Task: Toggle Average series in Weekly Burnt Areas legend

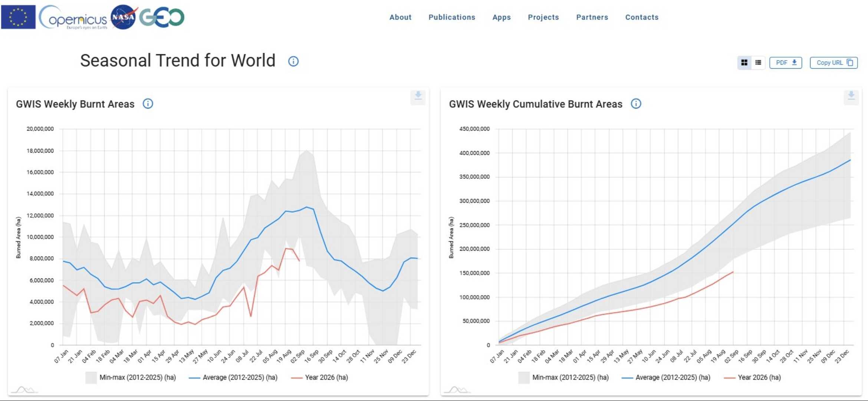Action: [233, 378]
